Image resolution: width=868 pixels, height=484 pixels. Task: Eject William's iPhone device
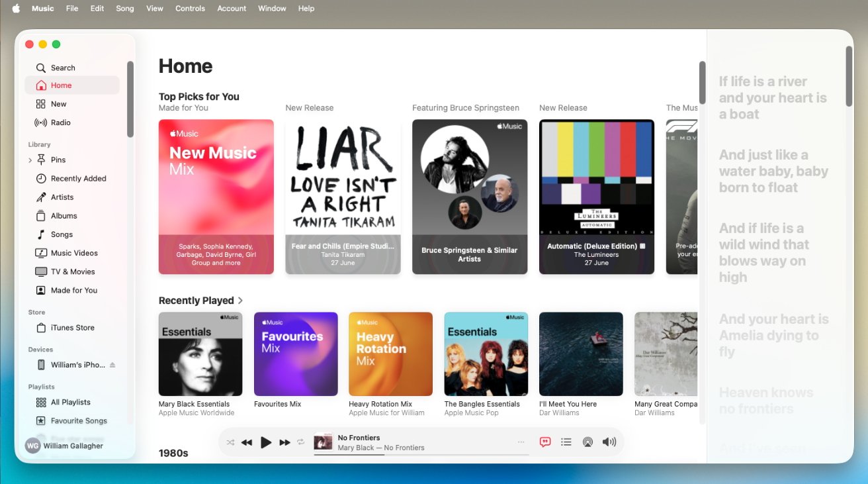[x=112, y=365]
